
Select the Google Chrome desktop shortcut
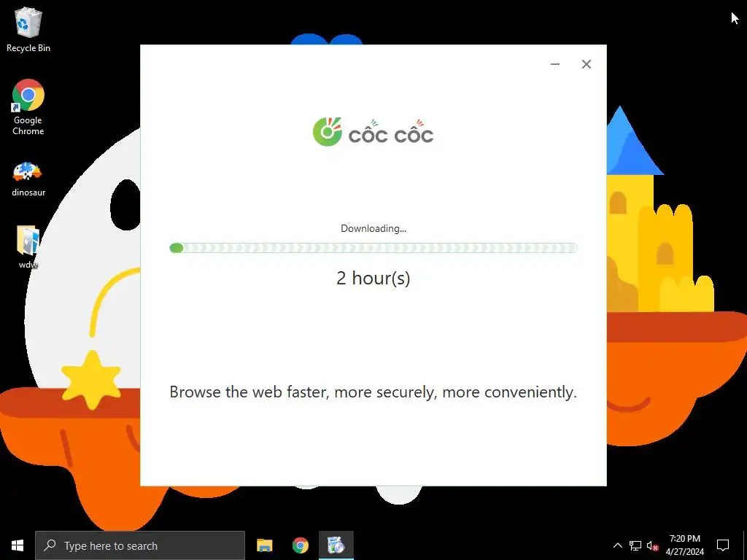(28, 108)
